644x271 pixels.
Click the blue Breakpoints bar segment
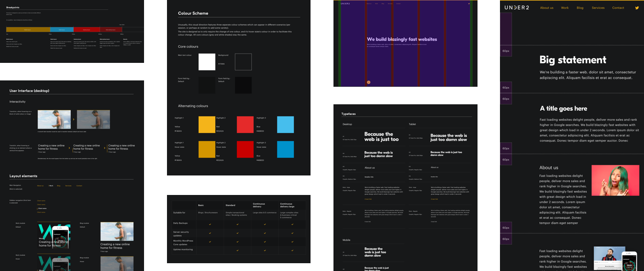[x=62, y=30]
